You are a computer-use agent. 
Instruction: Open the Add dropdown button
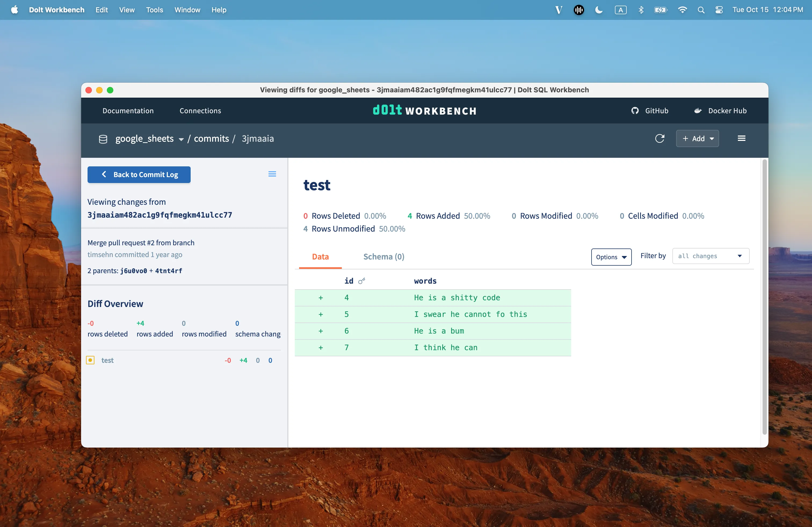(x=697, y=139)
